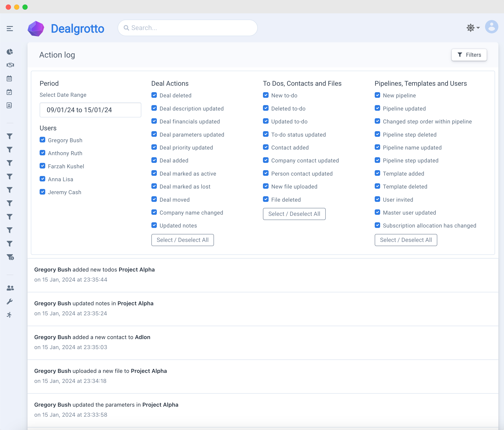The height and width of the screenshot is (430, 504).
Task: Click the Dealgrotto logo link
Action: 66,29
